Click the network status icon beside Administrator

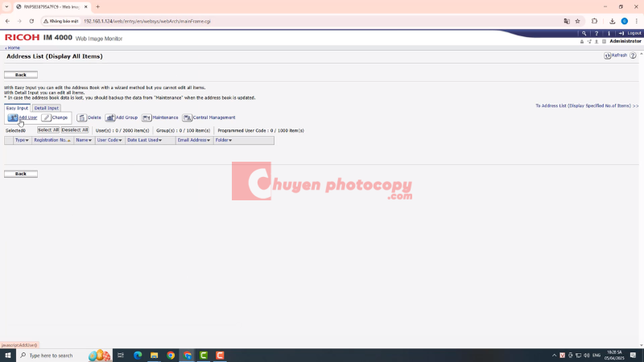589,42
